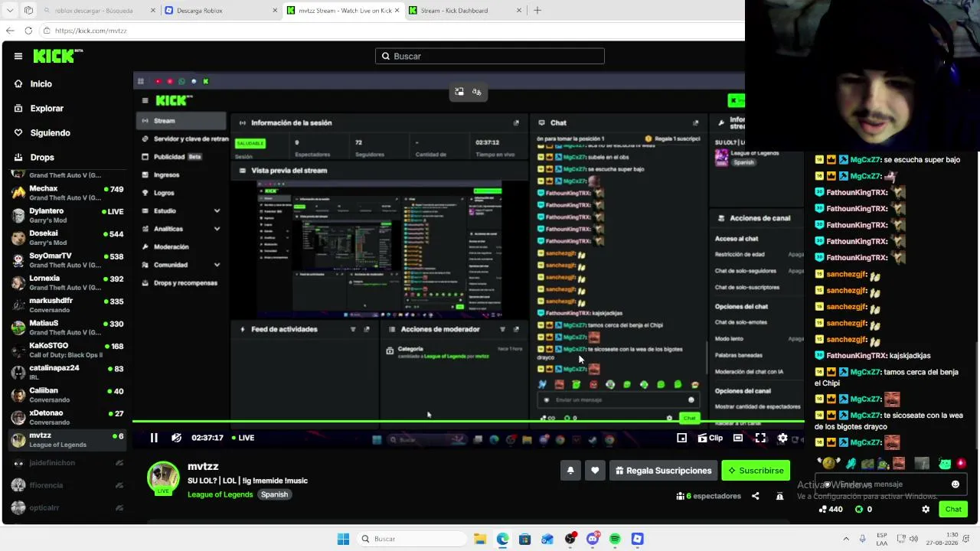Open video player settings gear
980x551 pixels.
782,438
